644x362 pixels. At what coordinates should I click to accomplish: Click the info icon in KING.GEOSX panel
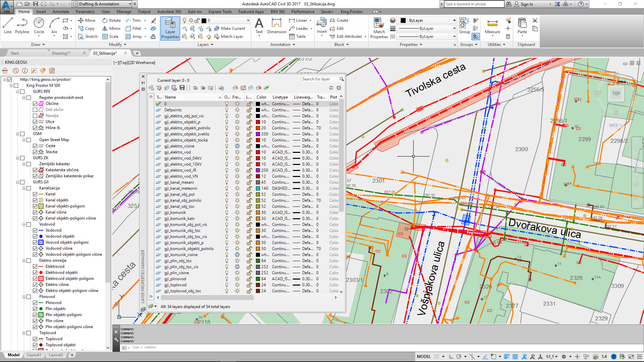(x=25, y=71)
